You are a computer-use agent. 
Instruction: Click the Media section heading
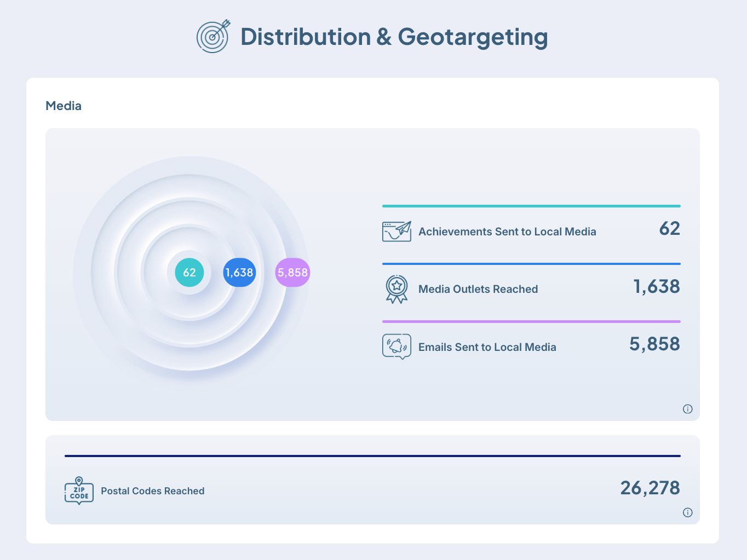64,106
